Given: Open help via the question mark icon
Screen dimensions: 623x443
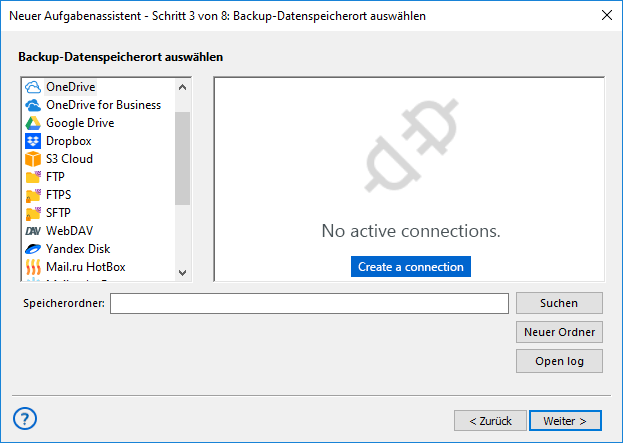Looking at the screenshot, I should point(25,418).
